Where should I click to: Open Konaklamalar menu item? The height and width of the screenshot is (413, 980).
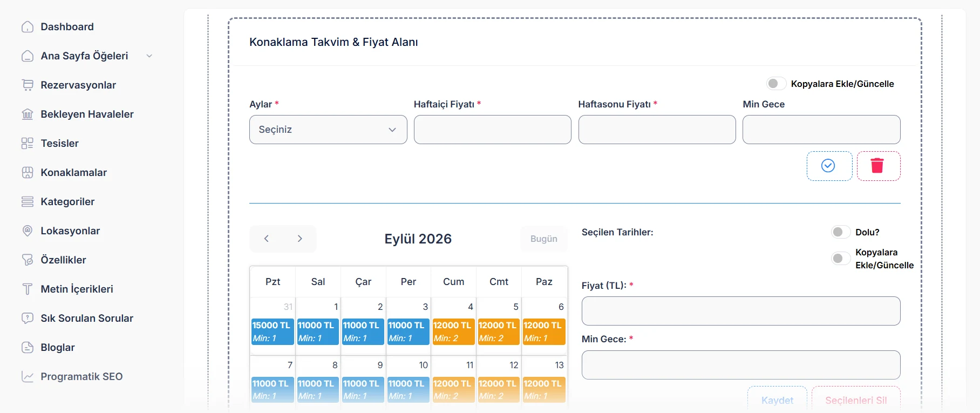(x=74, y=173)
